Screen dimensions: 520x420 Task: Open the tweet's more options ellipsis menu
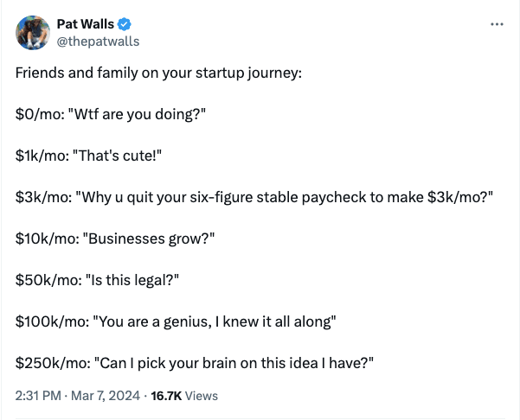[x=496, y=24]
